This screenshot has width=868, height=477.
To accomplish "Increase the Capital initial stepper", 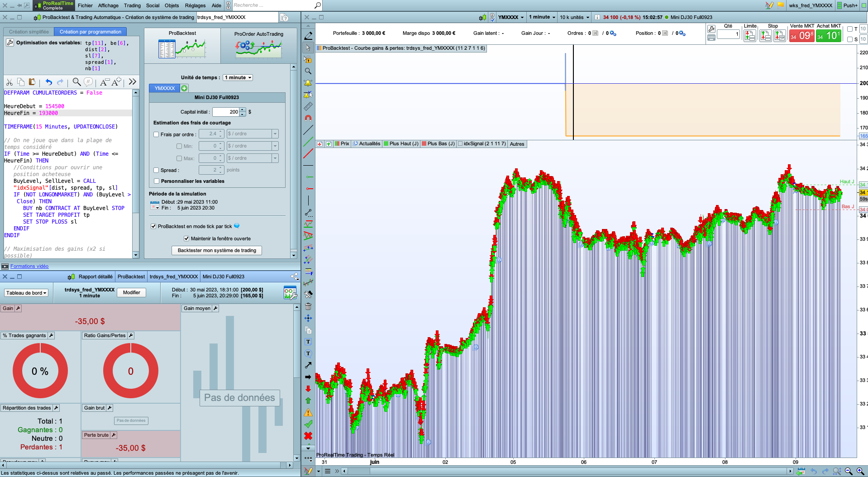I will (243, 110).
